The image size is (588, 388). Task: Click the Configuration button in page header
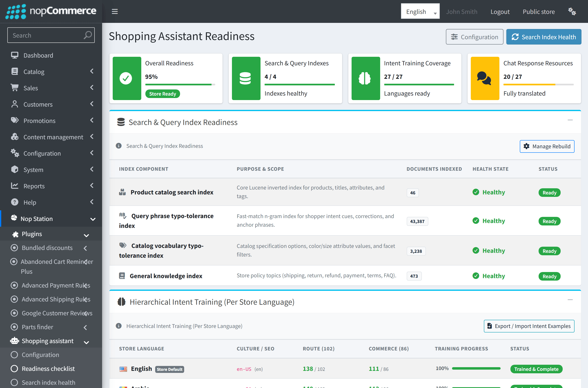click(x=474, y=37)
